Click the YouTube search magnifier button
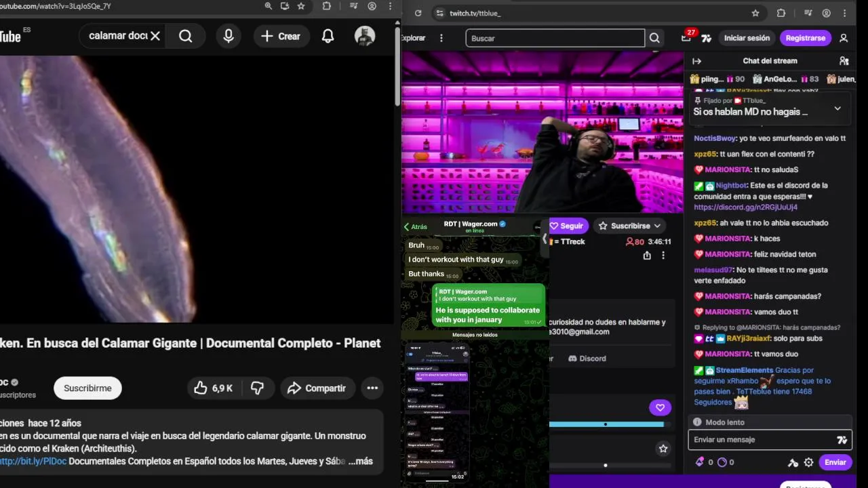The image size is (868, 488). [x=186, y=36]
